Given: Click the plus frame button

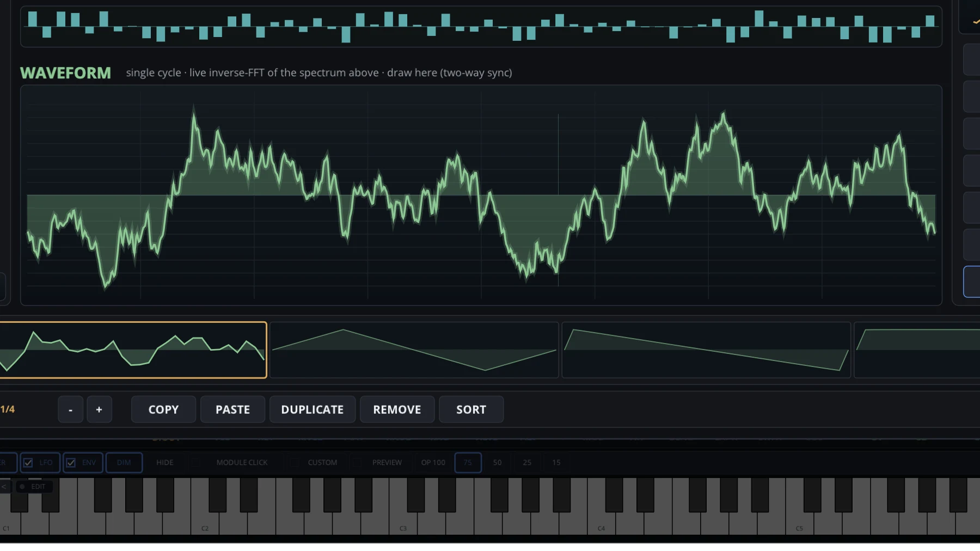Looking at the screenshot, I should (99, 409).
